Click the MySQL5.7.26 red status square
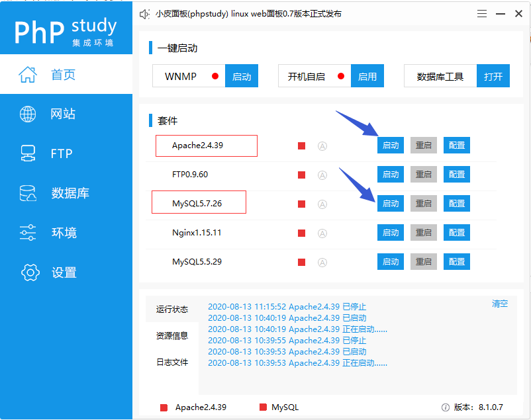 tap(301, 204)
